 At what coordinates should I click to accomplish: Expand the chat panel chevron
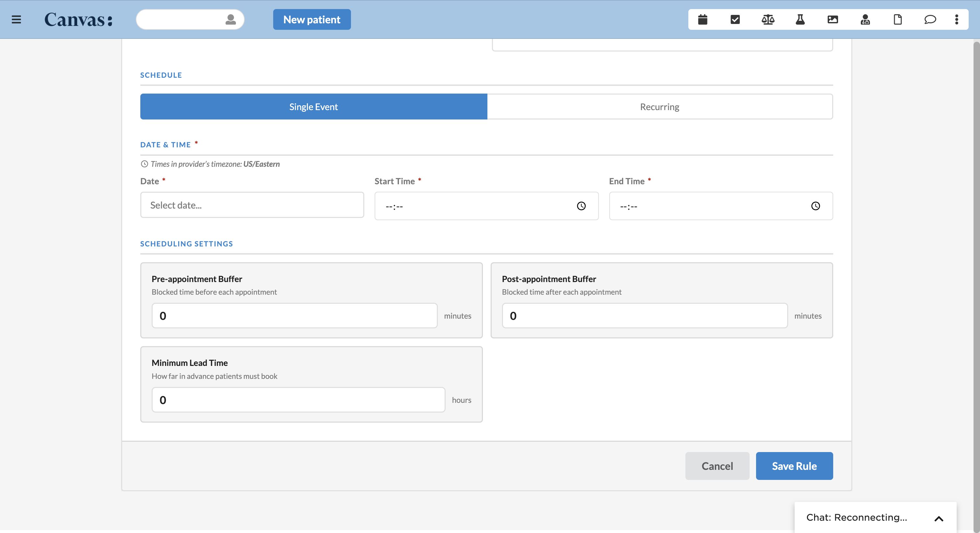(x=939, y=518)
